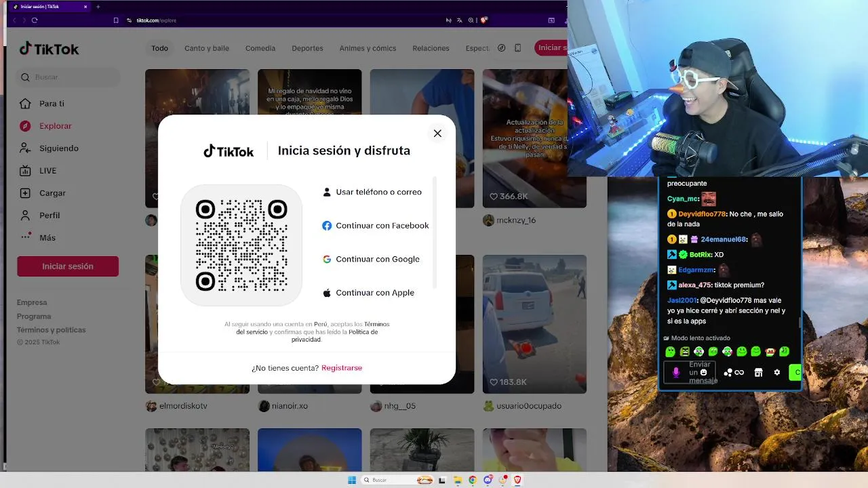Open the emoji picker in chat input
This screenshot has height=488, width=868.
click(704, 373)
